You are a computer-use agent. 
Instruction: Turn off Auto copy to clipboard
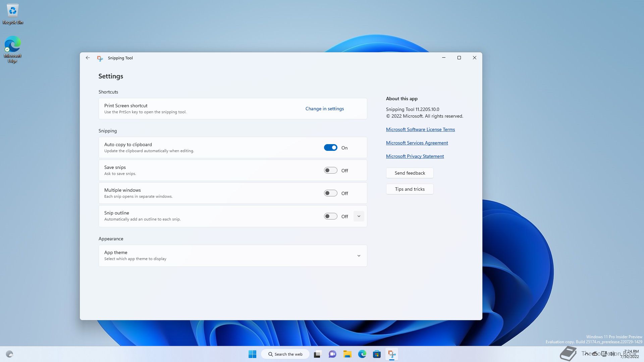point(330,147)
